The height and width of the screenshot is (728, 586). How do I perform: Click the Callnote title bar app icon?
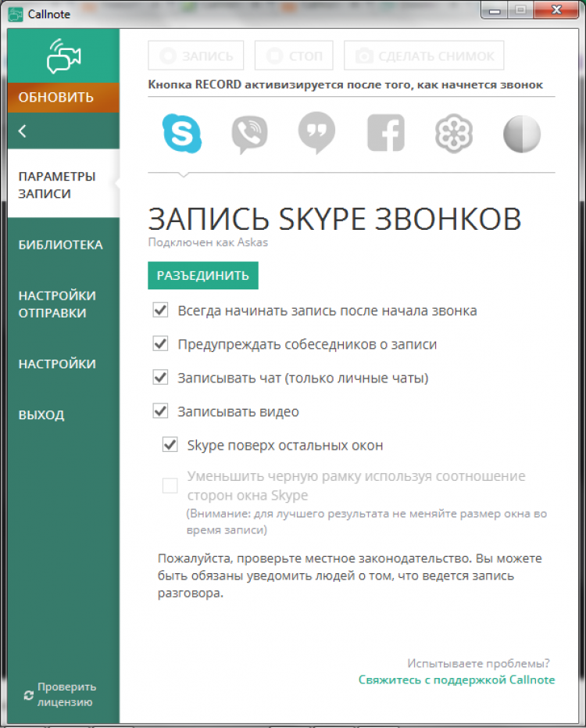(x=16, y=14)
